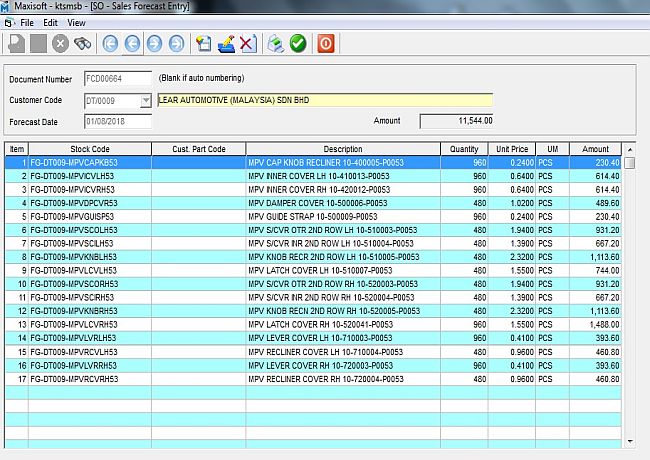Screen dimensions: 650x460
Task: Click the binoculars search icon
Action: pyautogui.click(x=84, y=44)
